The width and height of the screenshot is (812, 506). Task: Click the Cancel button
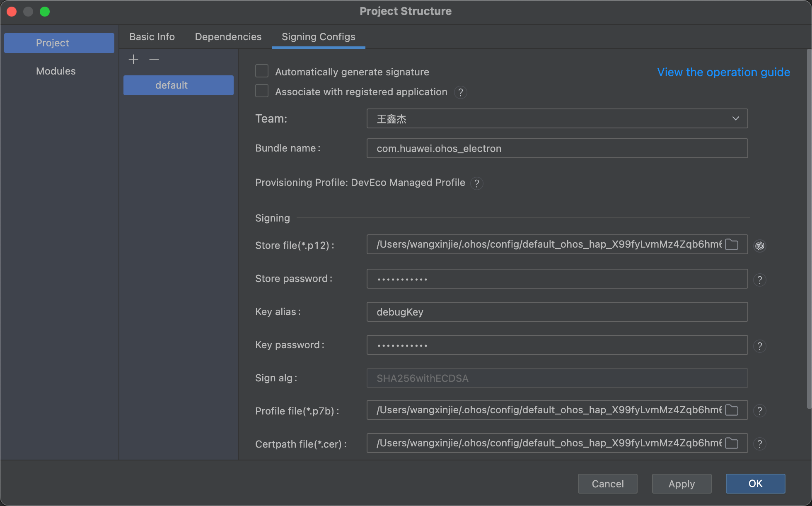[607, 484]
